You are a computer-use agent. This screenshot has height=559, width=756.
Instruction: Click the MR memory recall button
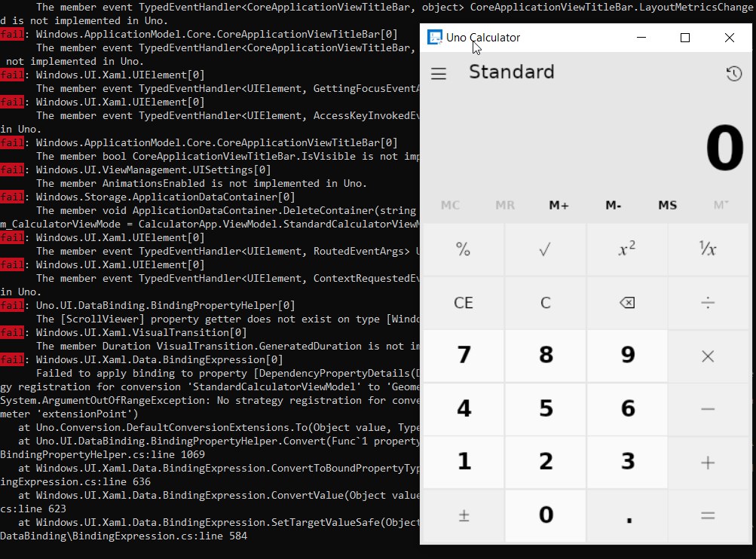coord(505,205)
